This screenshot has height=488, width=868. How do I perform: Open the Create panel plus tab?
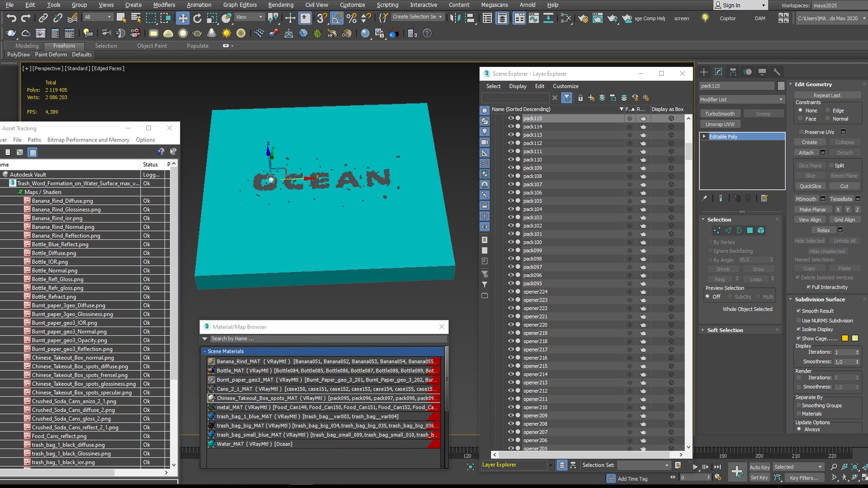tap(704, 72)
